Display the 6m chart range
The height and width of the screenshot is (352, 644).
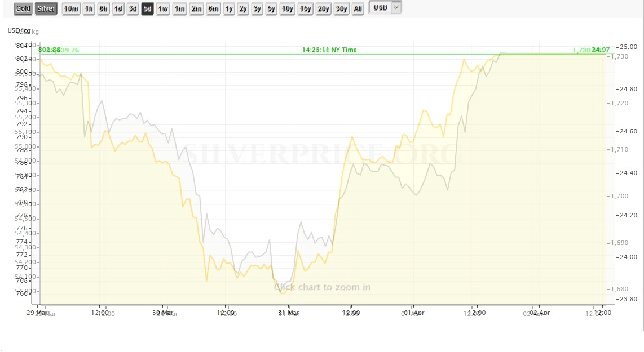coord(213,8)
